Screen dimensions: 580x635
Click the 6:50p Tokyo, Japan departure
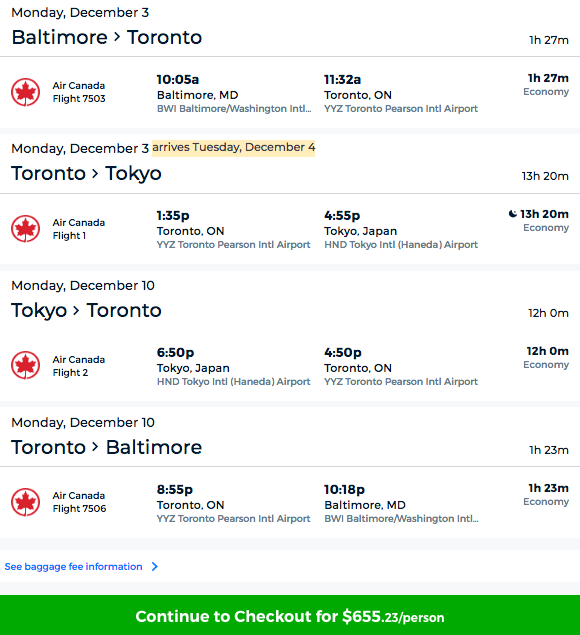193,360
